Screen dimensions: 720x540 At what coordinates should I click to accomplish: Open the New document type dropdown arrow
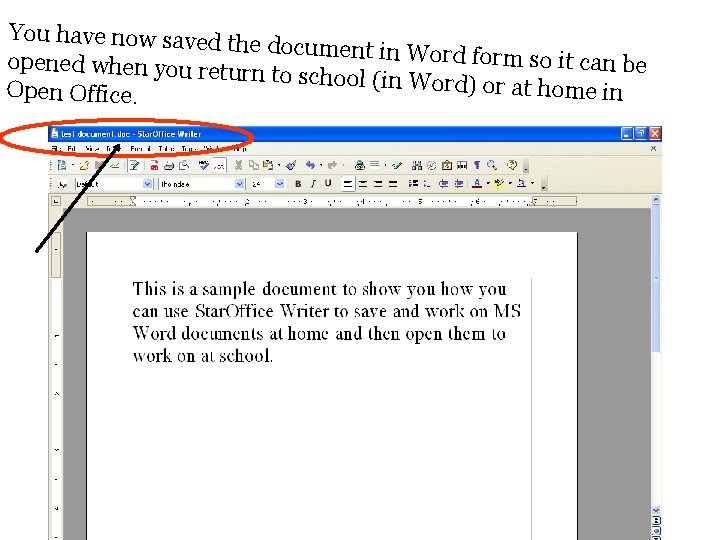(73, 165)
